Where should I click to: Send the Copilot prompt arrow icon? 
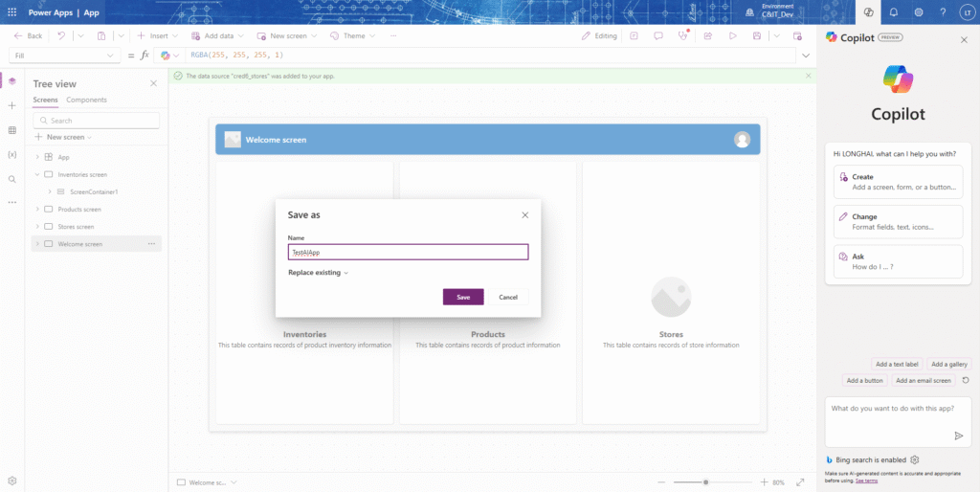coord(958,436)
